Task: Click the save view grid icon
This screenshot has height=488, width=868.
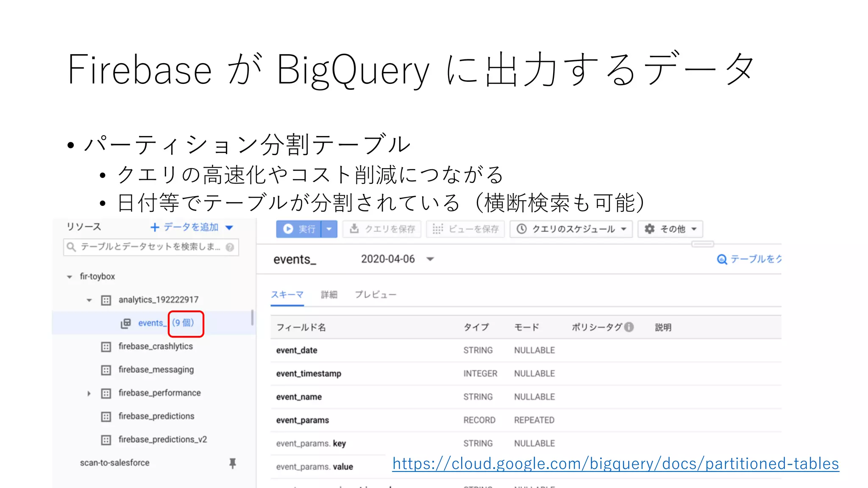Action: [x=437, y=229]
